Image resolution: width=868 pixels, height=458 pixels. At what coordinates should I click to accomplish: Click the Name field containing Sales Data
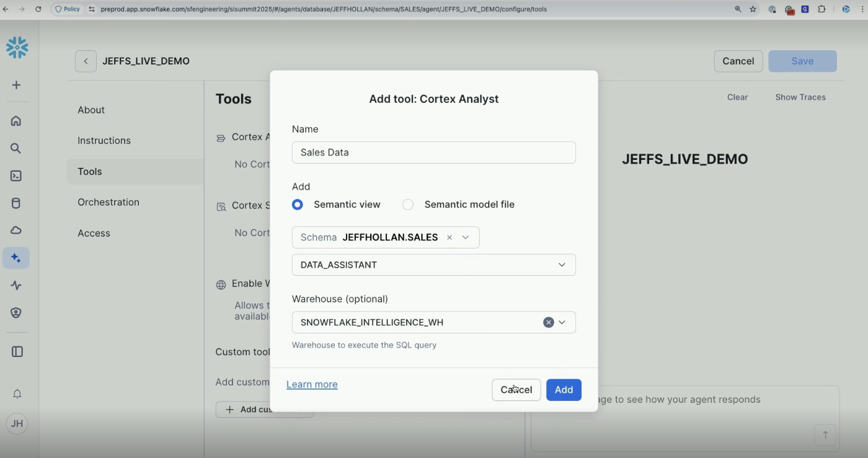434,152
